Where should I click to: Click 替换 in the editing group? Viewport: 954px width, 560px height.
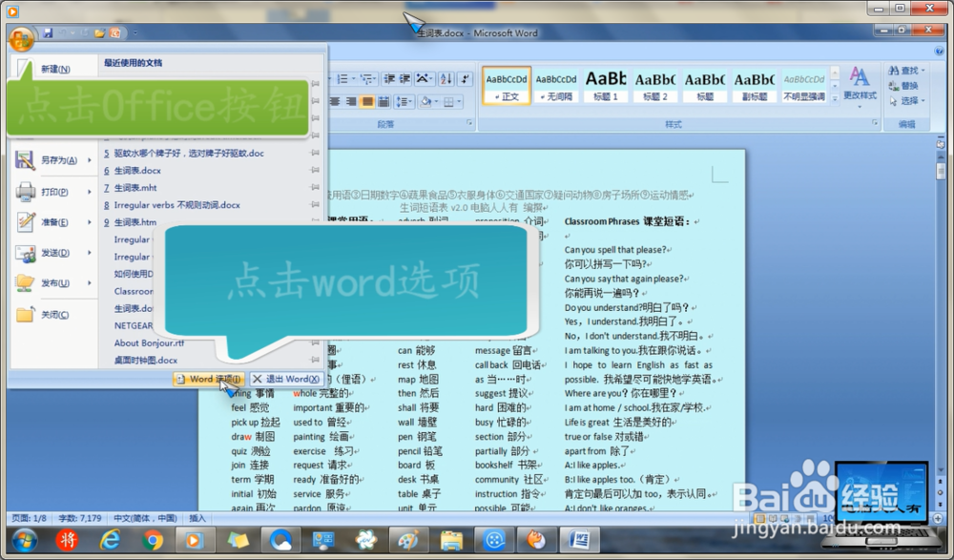903,86
